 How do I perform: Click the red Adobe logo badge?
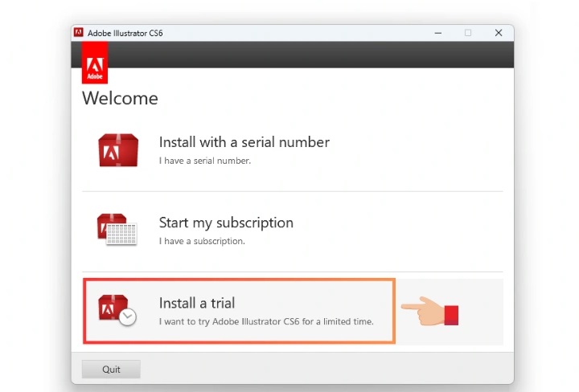click(95, 63)
